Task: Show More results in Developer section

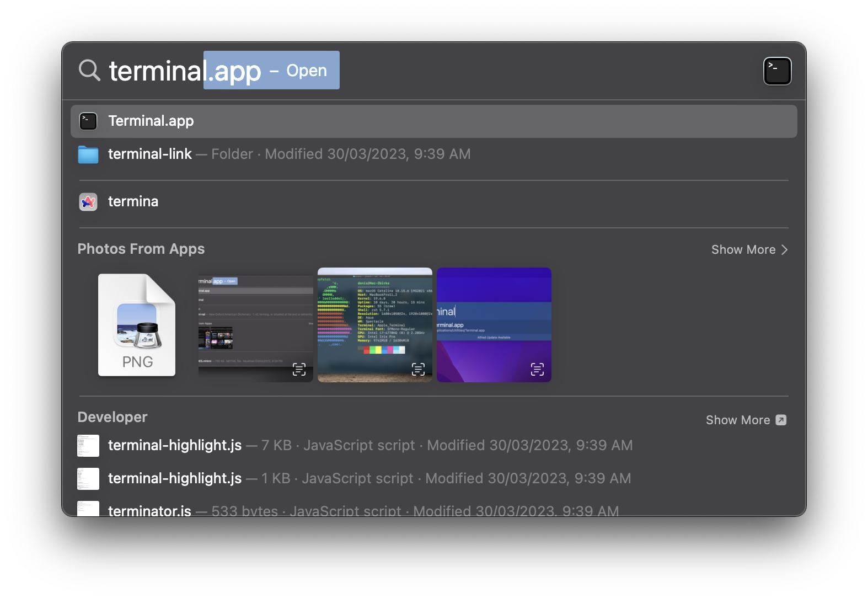Action: point(746,420)
